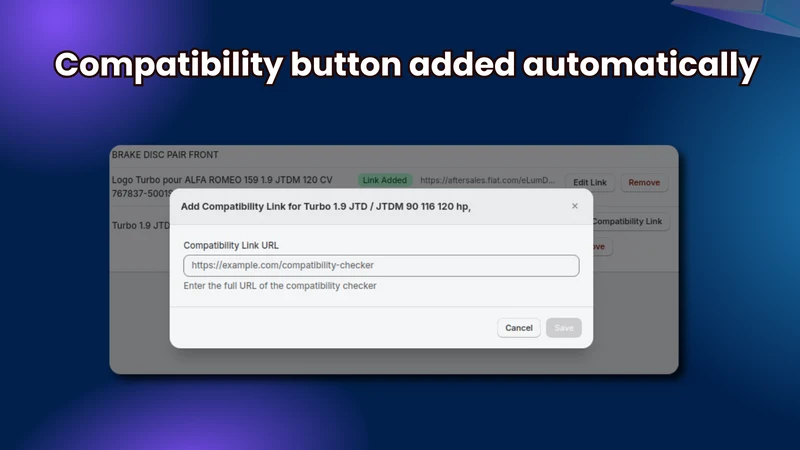The height and width of the screenshot is (450, 800).
Task: Select the BRAKE DISC PAIR FRONT row
Action: [394, 155]
